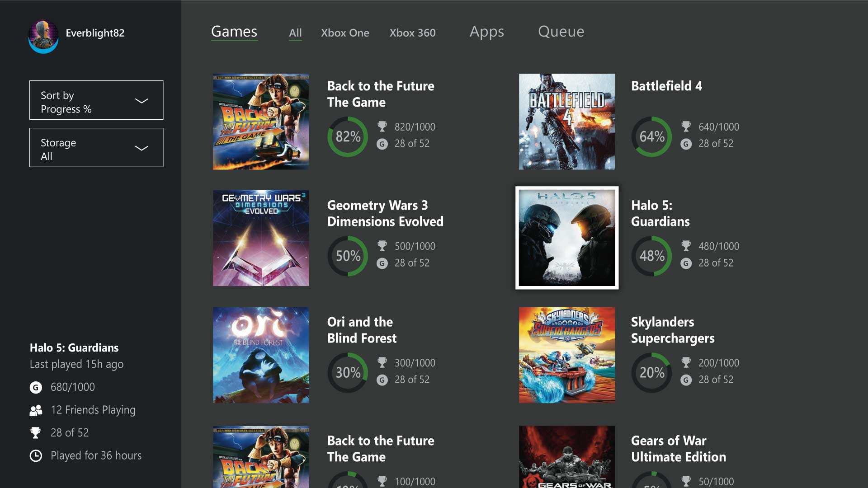The width and height of the screenshot is (868, 488).
Task: Select the Xbox 360 filter tab
Action: [x=413, y=33]
